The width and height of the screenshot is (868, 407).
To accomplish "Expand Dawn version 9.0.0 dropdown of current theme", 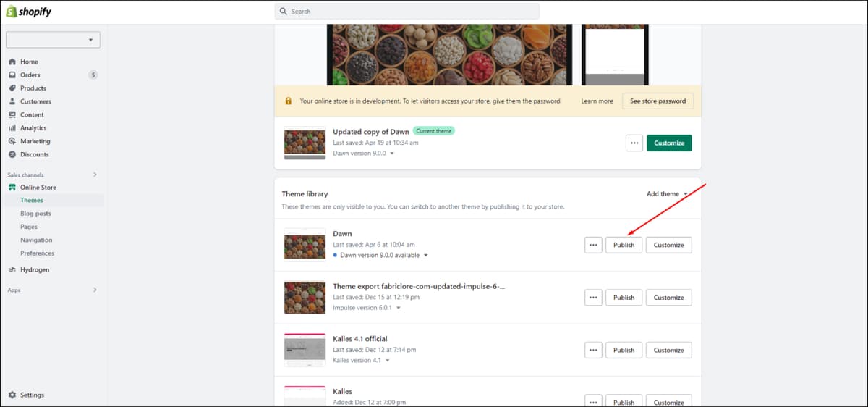I will (392, 153).
